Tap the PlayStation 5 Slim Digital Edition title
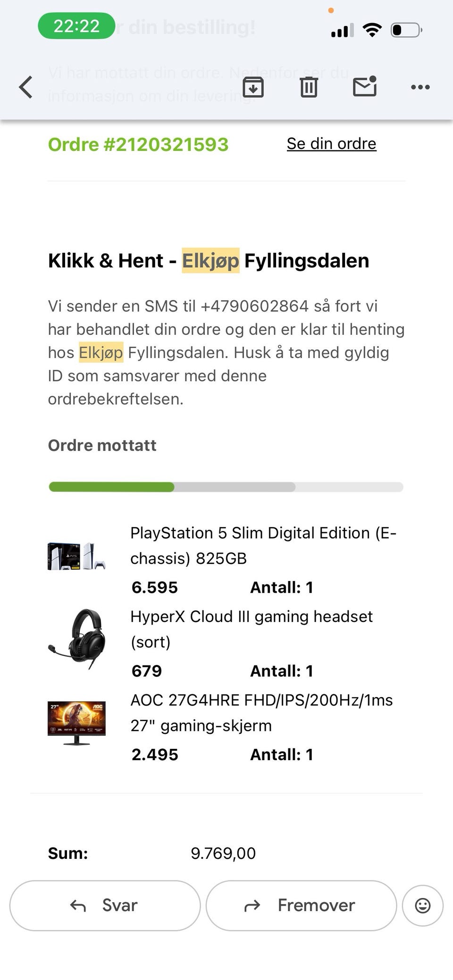 pos(263,545)
